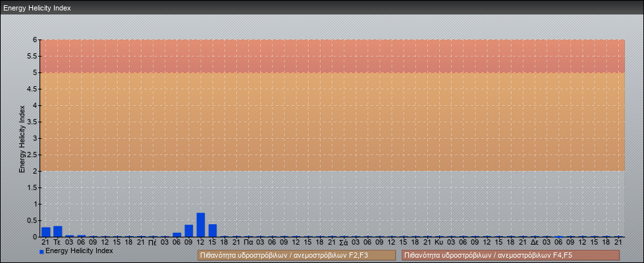644x263 pixels.
Task: Click the first blue bar at far left
Action: [x=45, y=231]
